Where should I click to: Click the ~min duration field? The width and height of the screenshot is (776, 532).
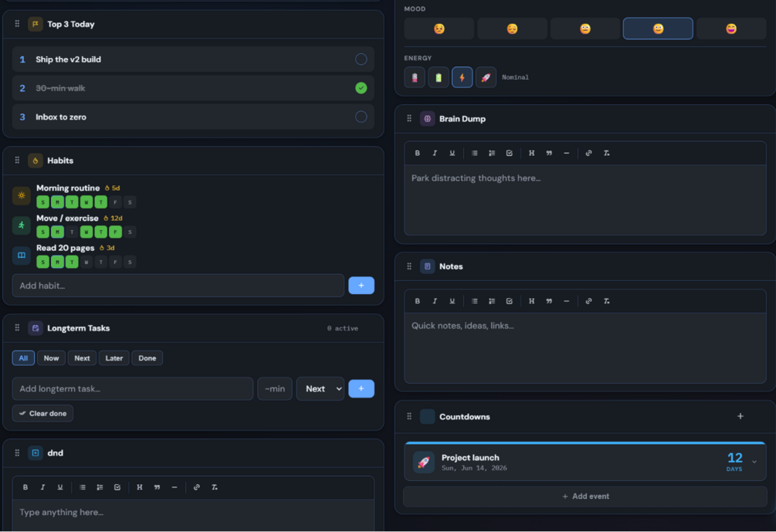pos(275,388)
